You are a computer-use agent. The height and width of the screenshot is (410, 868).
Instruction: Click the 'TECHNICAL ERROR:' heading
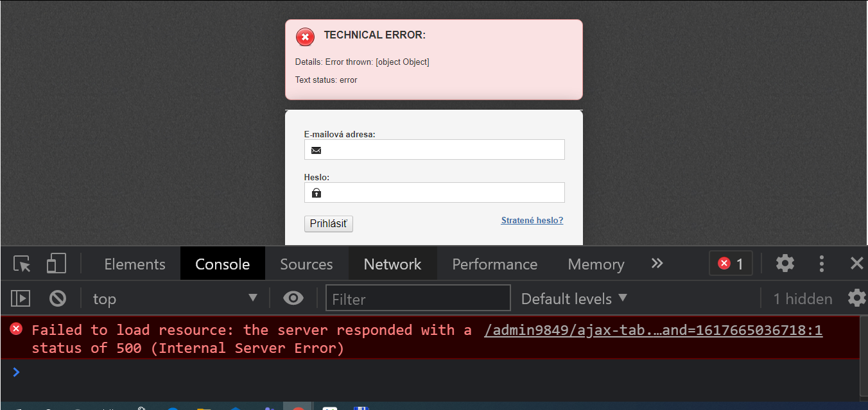[375, 35]
